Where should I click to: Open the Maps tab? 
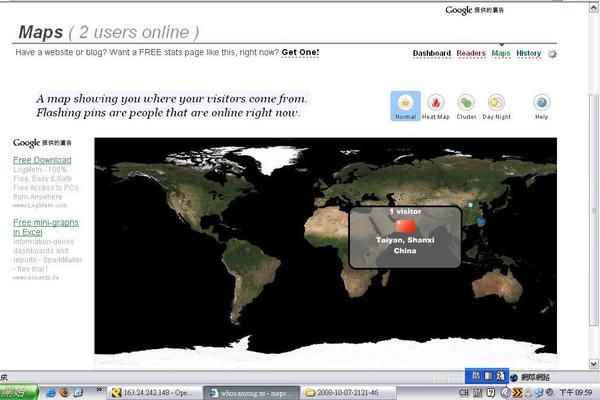[501, 53]
